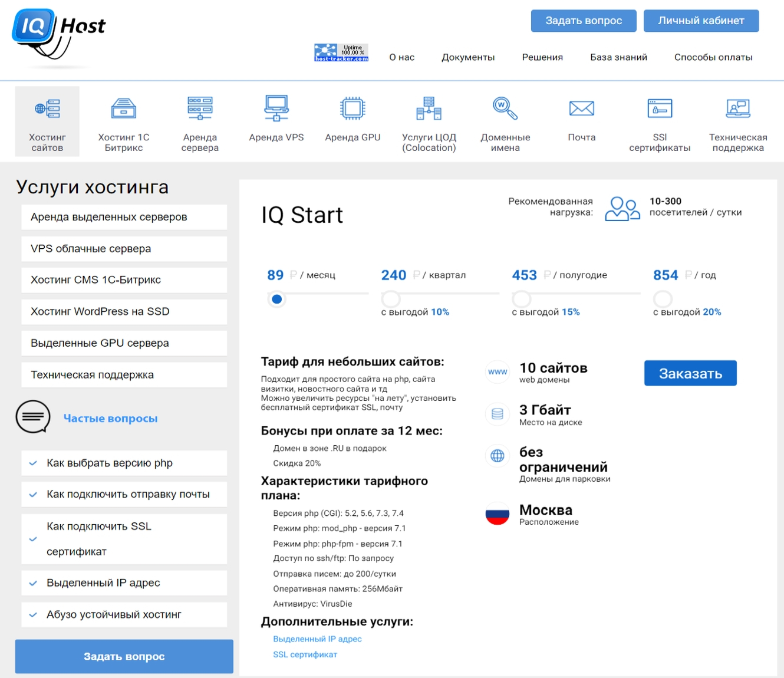Image resolution: width=784 pixels, height=678 pixels.
Task: Open the Аренда VPS monitor icon
Action: [x=276, y=108]
